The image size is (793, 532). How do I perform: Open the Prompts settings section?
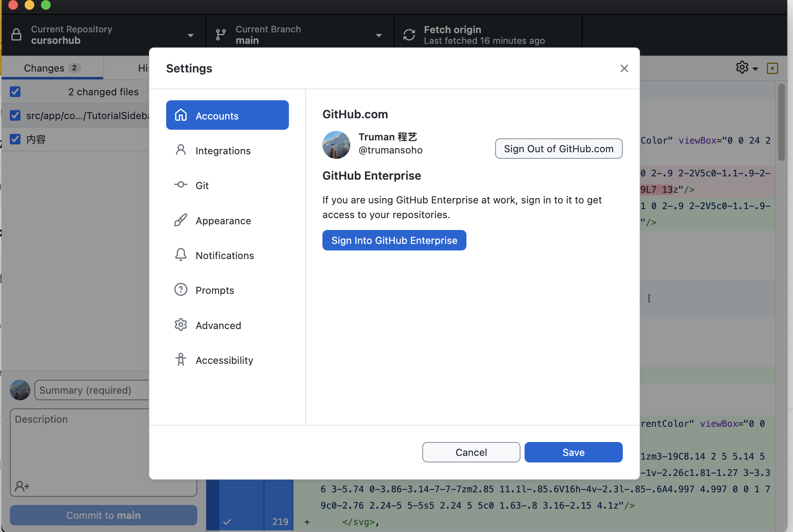pyautogui.click(x=227, y=290)
